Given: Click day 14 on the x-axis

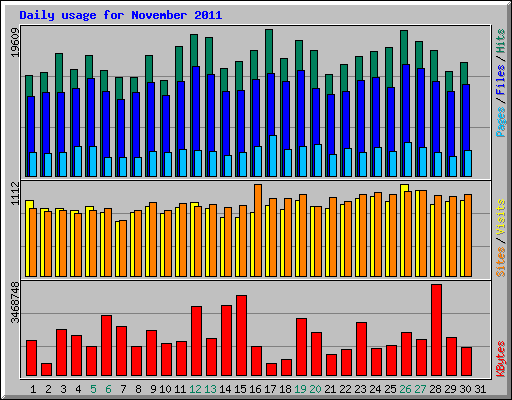Looking at the screenshot, I should 225,389.
